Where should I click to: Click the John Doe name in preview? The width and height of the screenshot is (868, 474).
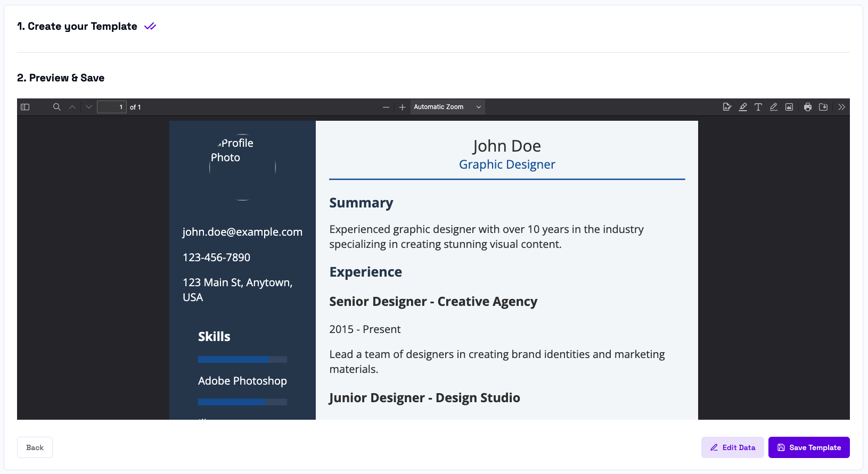tap(507, 146)
